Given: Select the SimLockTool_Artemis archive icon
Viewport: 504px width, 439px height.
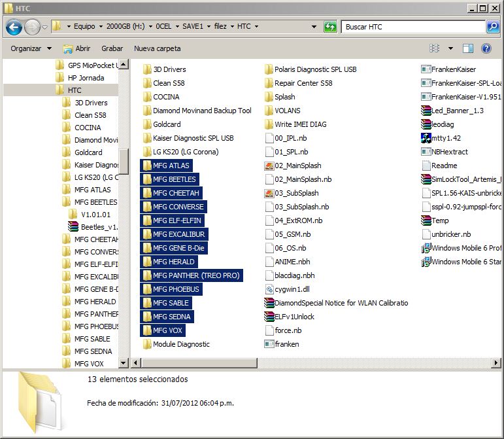Looking at the screenshot, I should [x=426, y=179].
